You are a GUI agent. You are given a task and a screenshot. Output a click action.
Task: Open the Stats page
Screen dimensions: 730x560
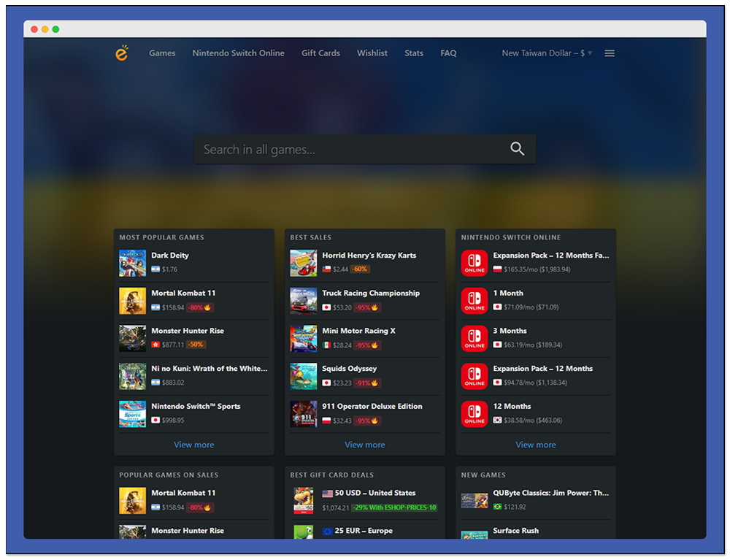pyautogui.click(x=414, y=53)
